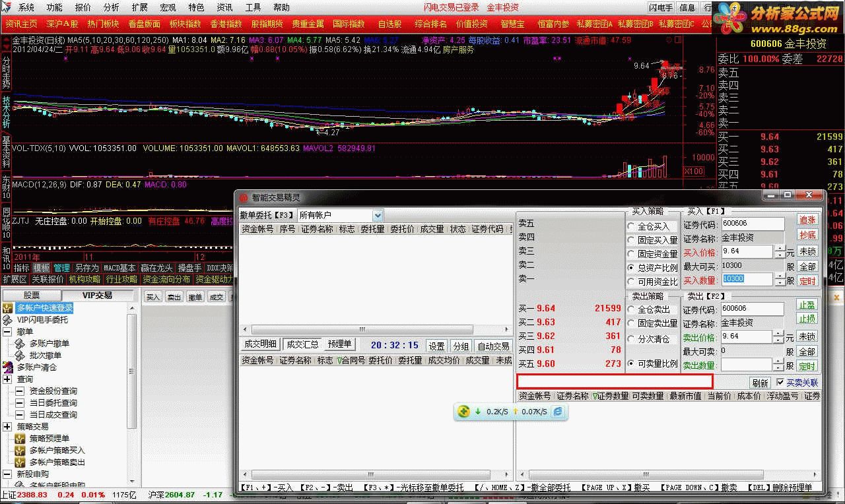Click the VIP闪电手委托 icon in tree
Image resolution: width=845 pixels, height=504 pixels.
tap(8, 320)
